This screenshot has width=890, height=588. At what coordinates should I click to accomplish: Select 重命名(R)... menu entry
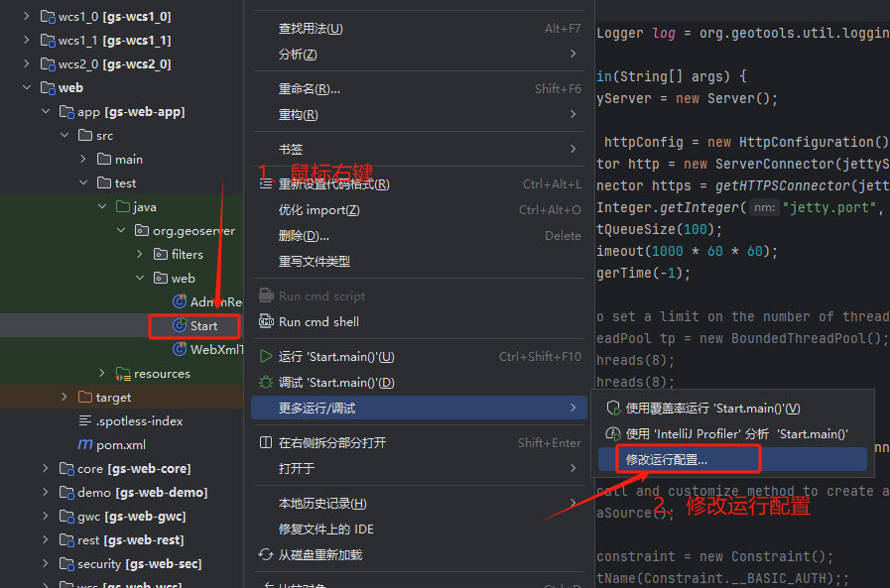(419, 89)
